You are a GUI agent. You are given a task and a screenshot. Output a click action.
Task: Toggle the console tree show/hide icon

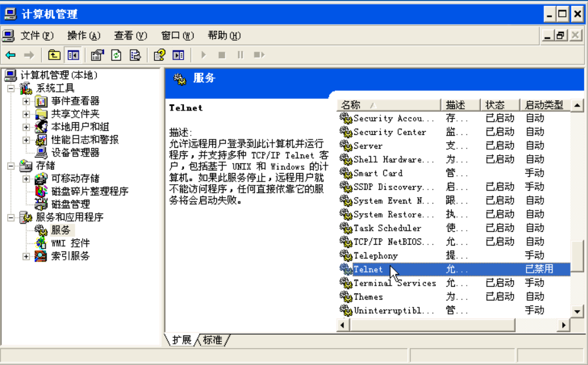pyautogui.click(x=73, y=55)
